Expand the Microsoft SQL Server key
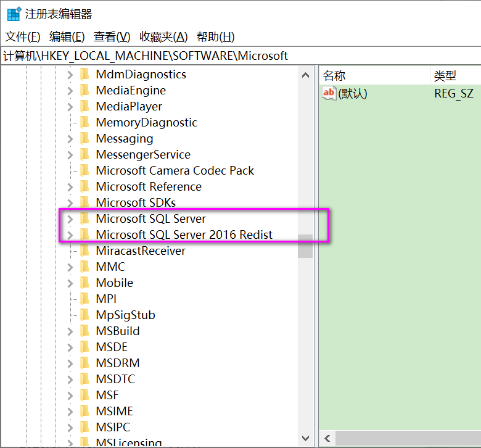 click(70, 219)
